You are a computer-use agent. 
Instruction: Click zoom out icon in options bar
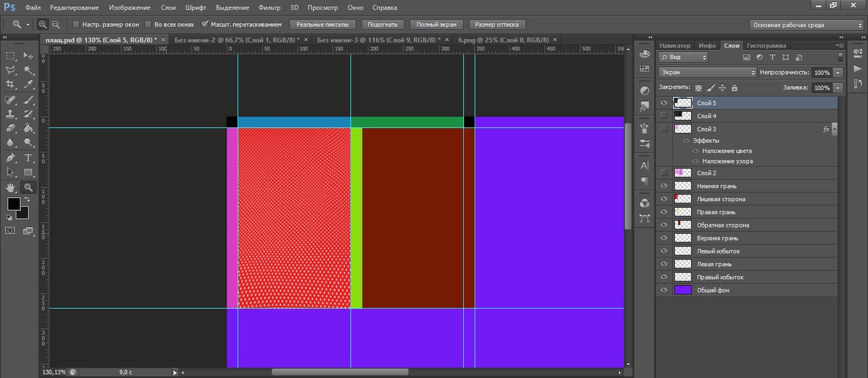pos(56,24)
